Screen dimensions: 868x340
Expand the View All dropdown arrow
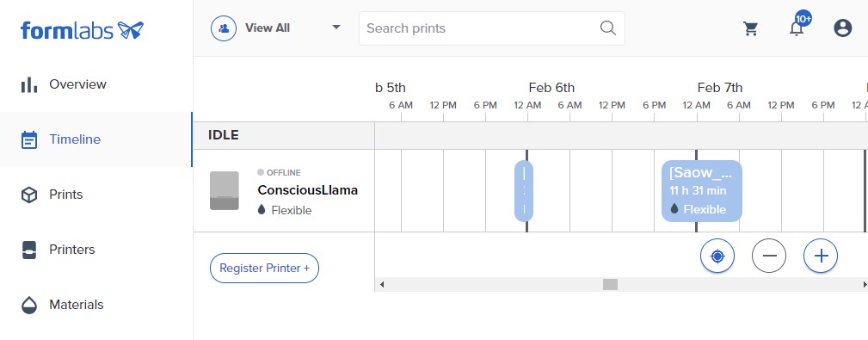point(336,28)
